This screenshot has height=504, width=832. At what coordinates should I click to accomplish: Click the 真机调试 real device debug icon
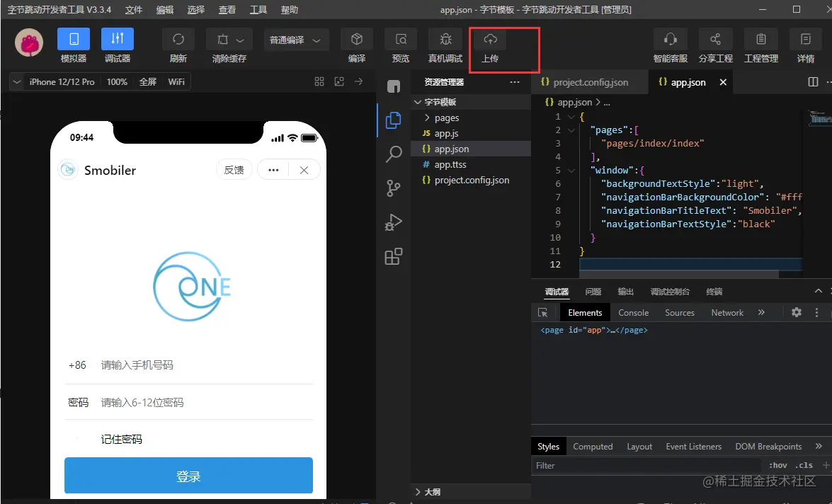point(445,39)
